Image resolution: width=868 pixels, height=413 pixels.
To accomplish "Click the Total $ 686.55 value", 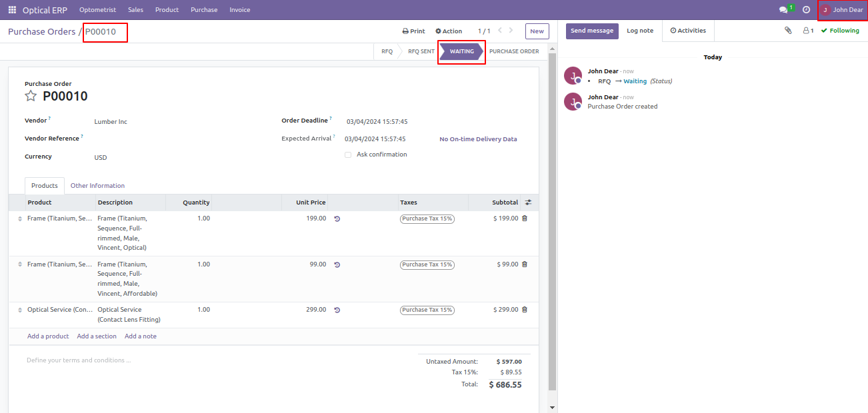I will pyautogui.click(x=505, y=384).
